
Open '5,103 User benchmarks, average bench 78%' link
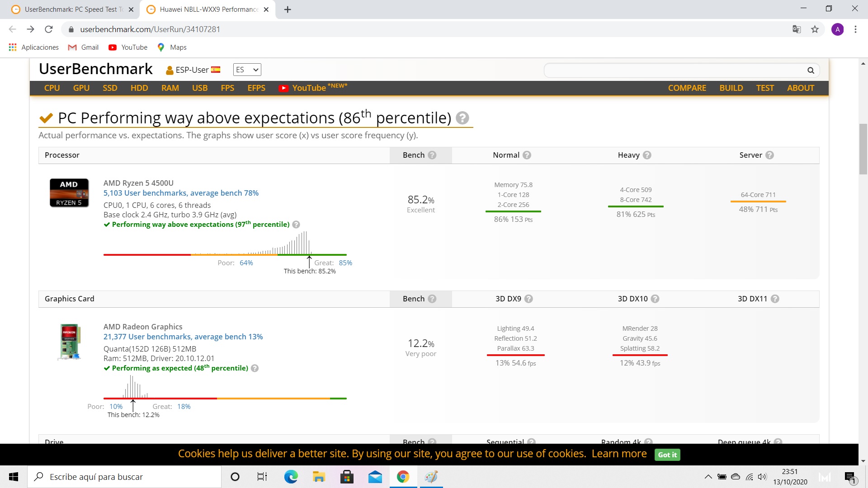[181, 193]
